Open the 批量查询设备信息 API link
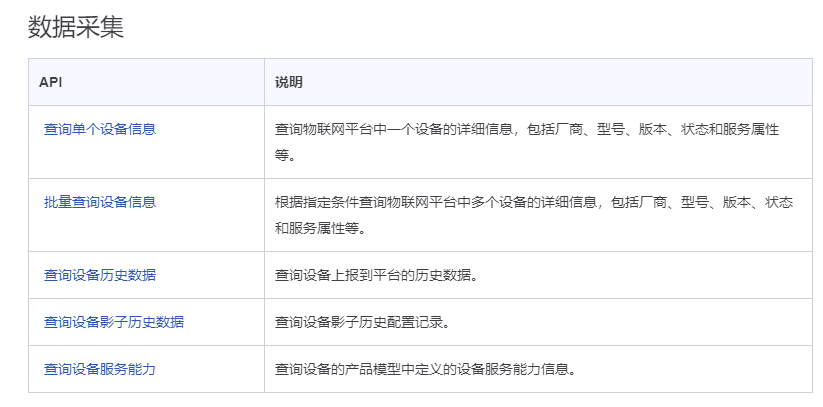Image resolution: width=823 pixels, height=407 pixels. (100, 202)
